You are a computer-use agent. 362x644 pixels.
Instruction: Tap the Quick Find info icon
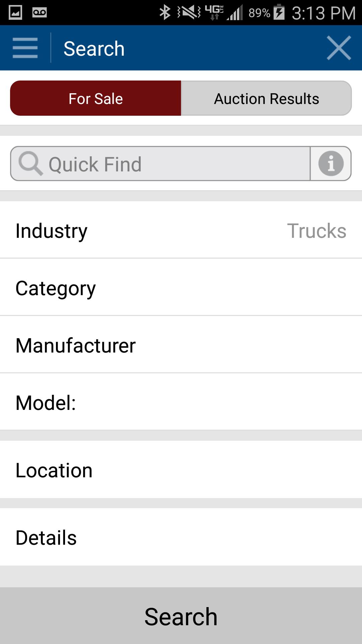(331, 164)
